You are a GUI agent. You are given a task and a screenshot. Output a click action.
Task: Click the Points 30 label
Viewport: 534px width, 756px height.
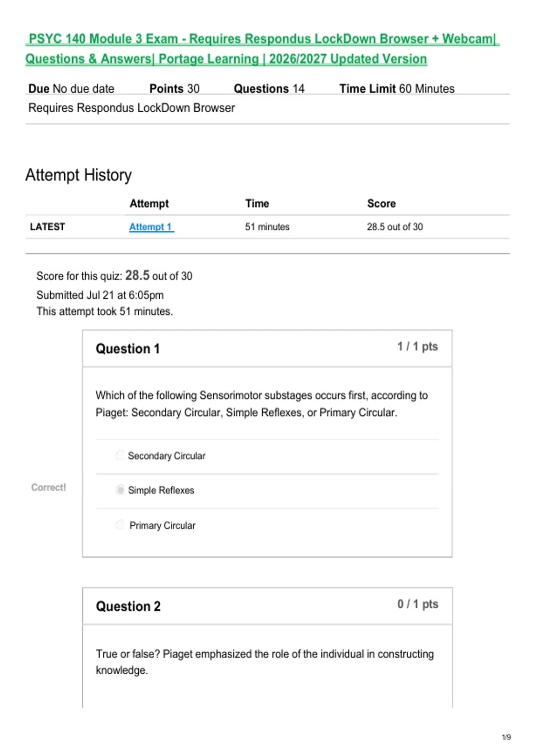174,88
